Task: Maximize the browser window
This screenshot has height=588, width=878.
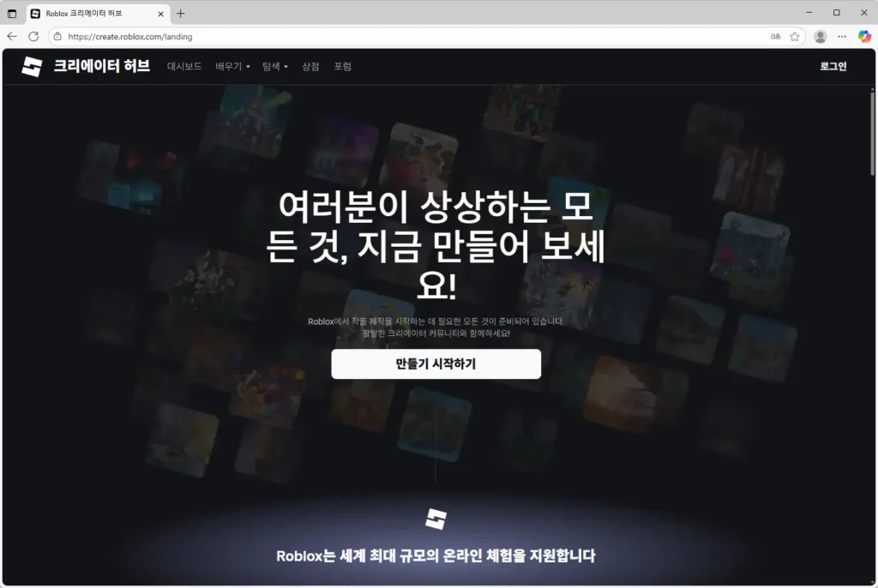Action: point(837,12)
